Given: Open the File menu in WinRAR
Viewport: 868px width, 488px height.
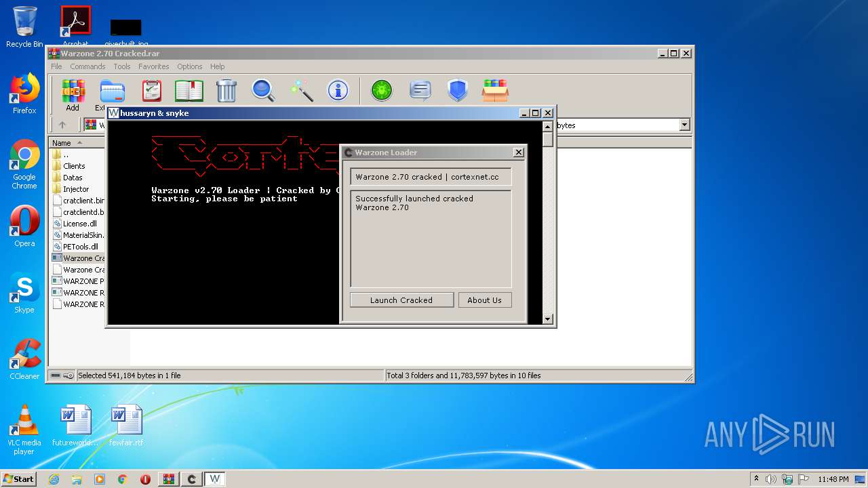Looking at the screenshot, I should pyautogui.click(x=56, y=66).
